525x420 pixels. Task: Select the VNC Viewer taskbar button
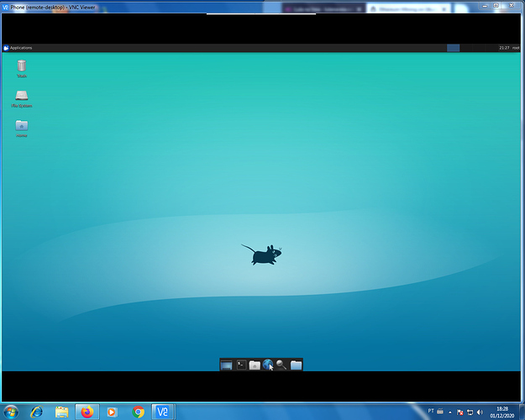(162, 412)
